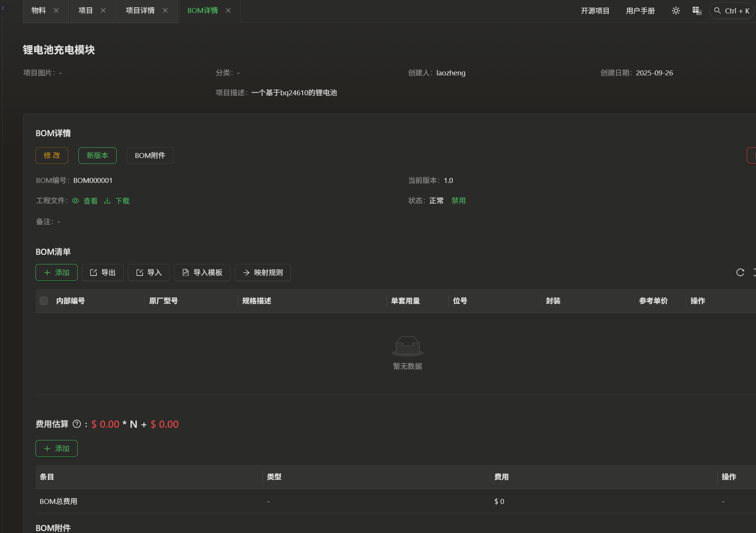Click the 导入模板 button with document icon
The height and width of the screenshot is (533, 756).
(202, 272)
